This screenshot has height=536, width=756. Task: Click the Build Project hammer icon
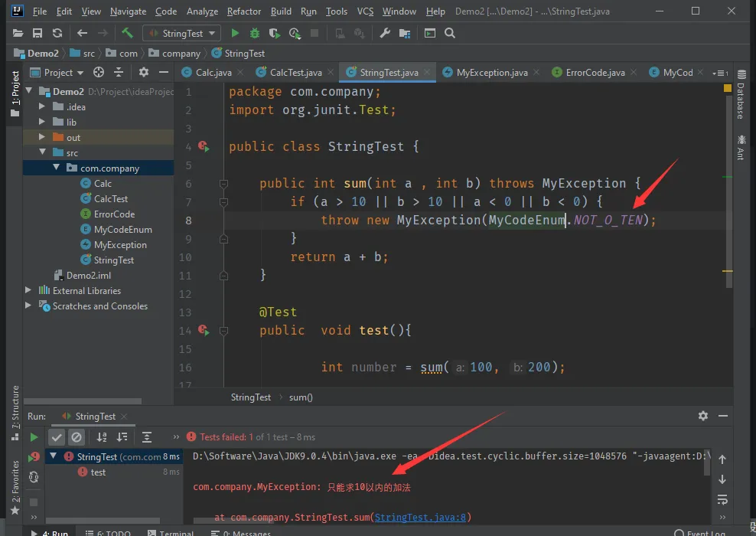tap(127, 33)
